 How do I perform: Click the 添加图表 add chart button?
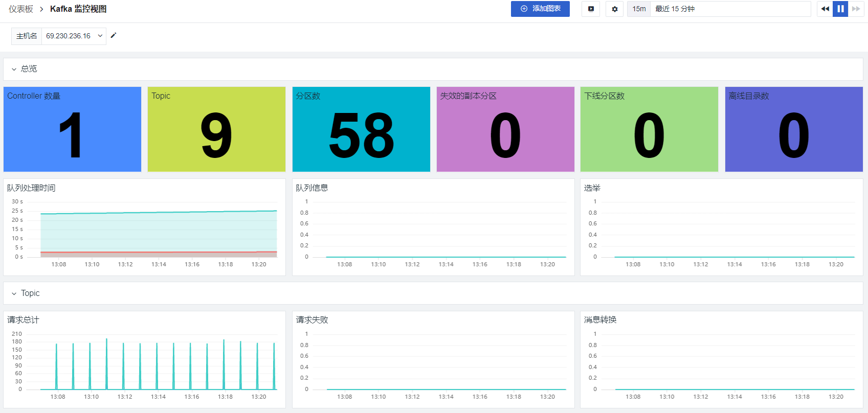pos(540,9)
